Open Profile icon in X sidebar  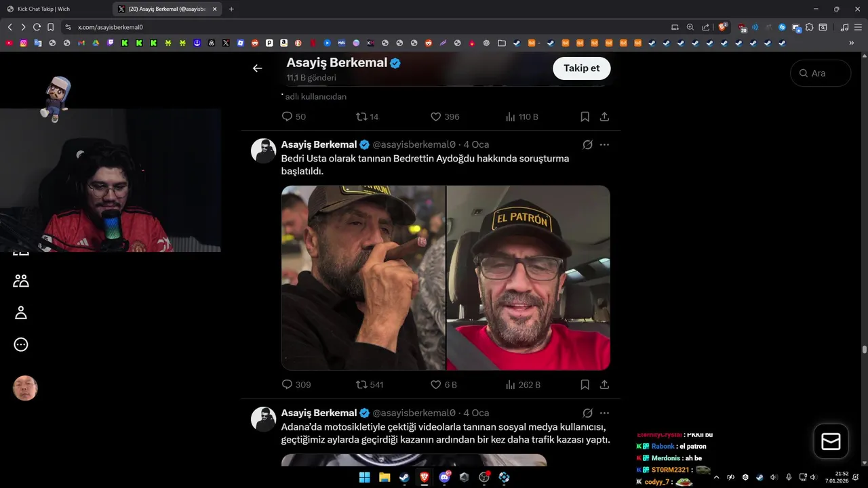coord(21,312)
